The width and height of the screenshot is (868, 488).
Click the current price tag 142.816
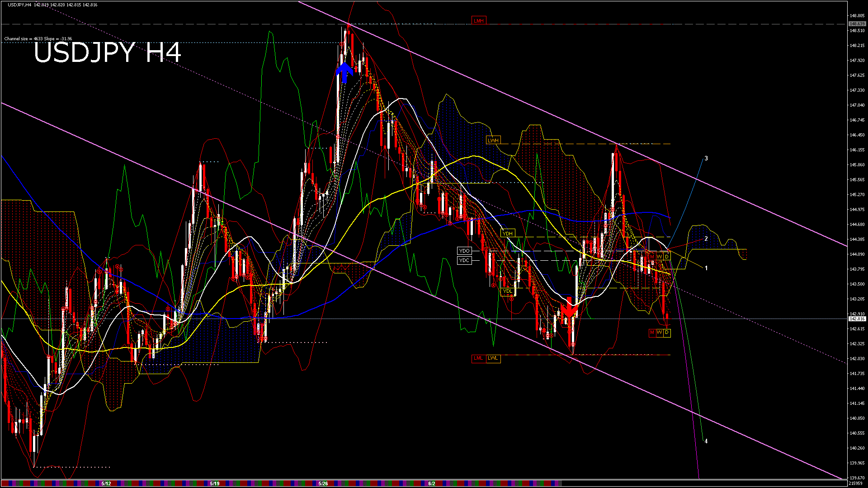(857, 319)
